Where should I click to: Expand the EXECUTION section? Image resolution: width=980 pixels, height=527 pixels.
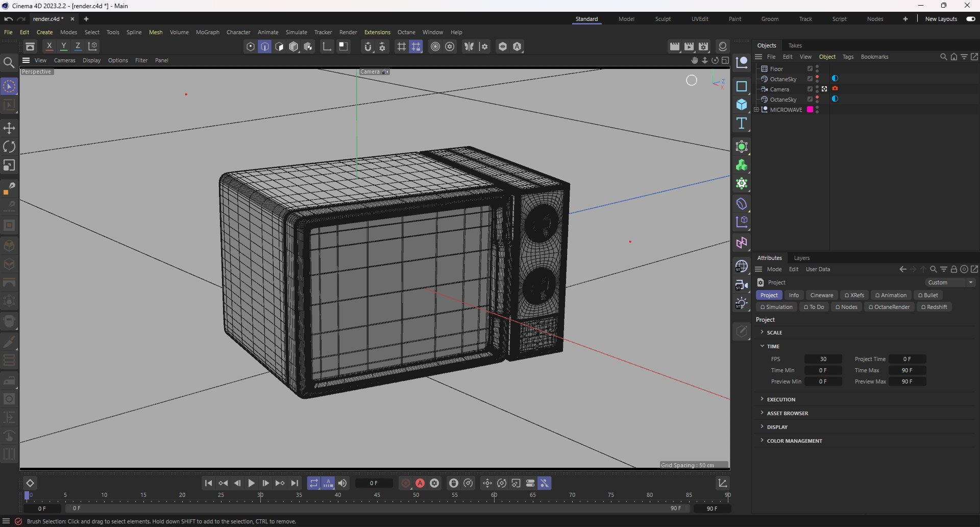click(x=762, y=399)
